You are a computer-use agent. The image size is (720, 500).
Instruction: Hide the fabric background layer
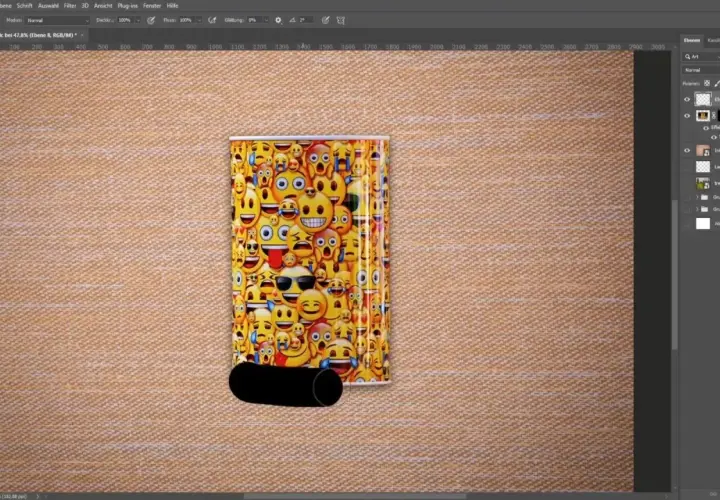(687, 150)
